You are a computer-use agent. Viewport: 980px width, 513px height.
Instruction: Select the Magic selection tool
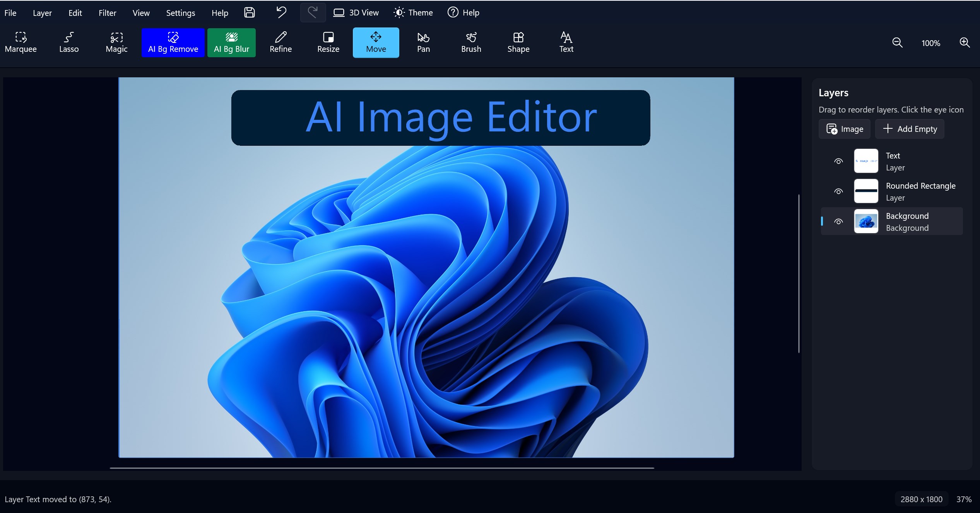coord(116,43)
